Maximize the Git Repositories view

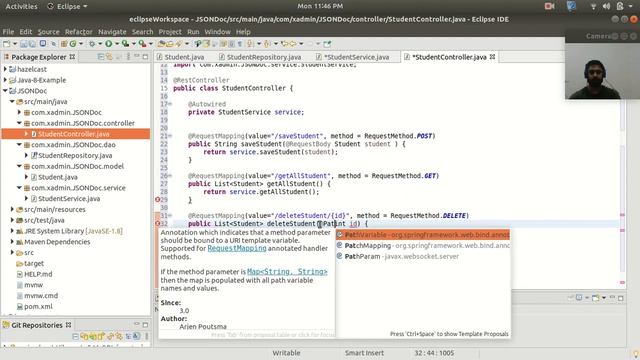(145, 325)
